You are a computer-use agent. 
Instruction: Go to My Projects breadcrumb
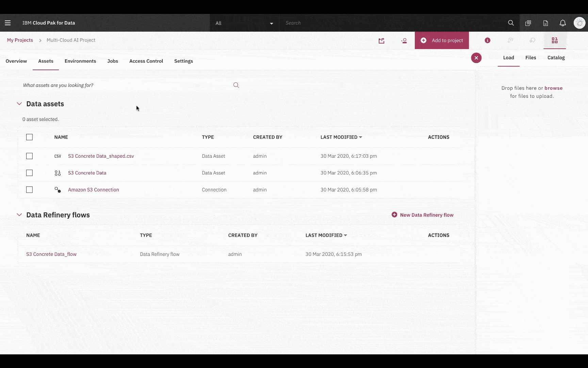(20, 40)
